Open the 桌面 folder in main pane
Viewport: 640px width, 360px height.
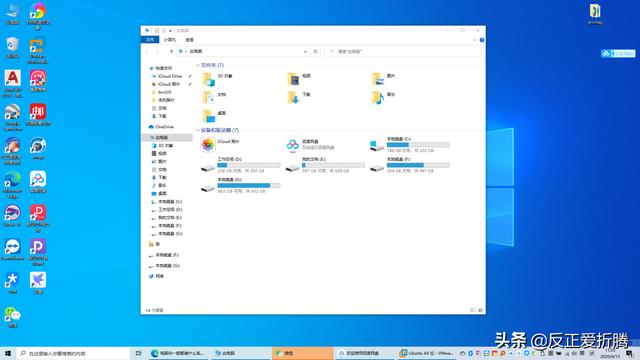point(215,116)
